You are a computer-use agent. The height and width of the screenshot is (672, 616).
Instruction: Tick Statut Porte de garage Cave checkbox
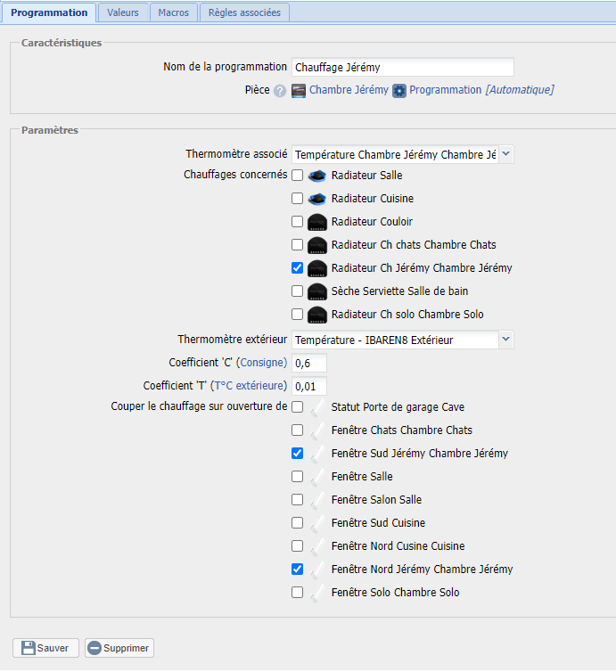click(x=297, y=406)
